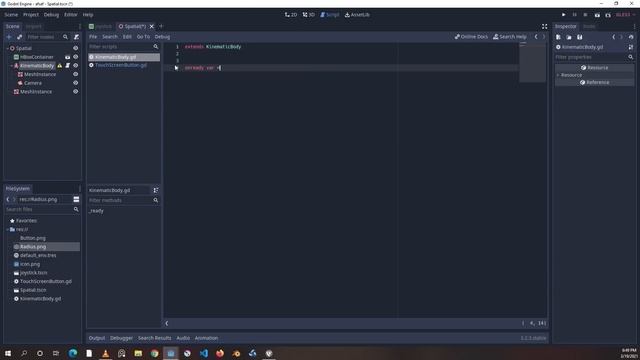Click KinematicBody node warning icon
The height and width of the screenshot is (360, 640).
(60, 65)
